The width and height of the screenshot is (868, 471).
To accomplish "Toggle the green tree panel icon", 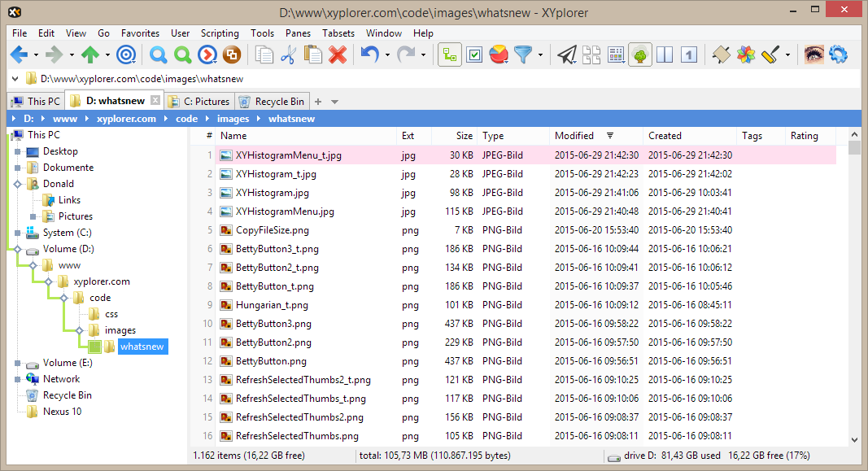I will click(639, 55).
